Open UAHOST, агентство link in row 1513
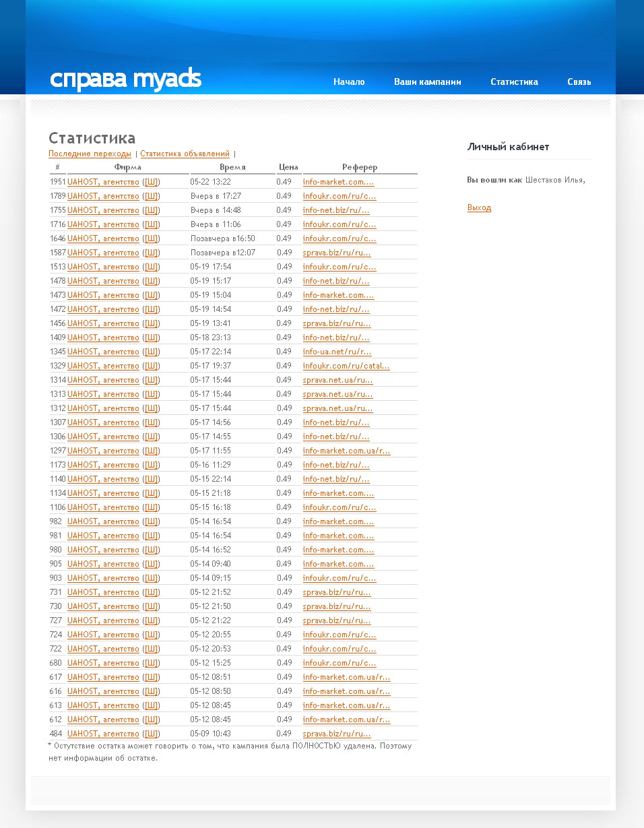 [103, 267]
